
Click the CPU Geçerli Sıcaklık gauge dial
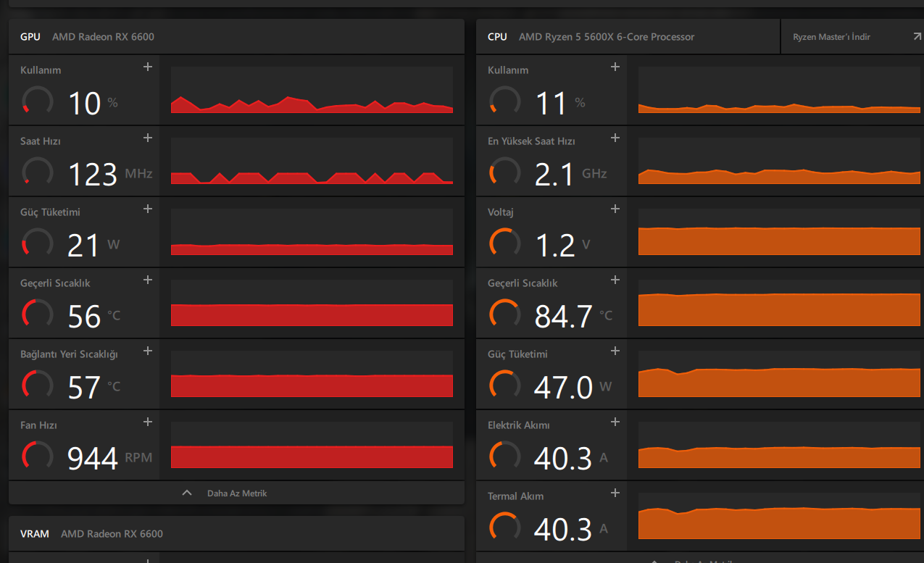[504, 314]
